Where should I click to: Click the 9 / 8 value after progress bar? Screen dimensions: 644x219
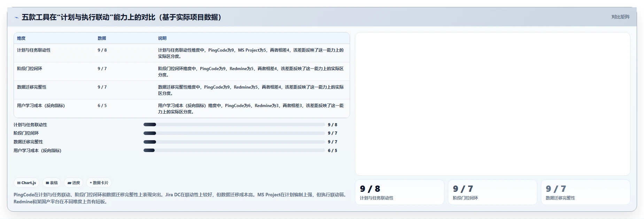pos(333,125)
